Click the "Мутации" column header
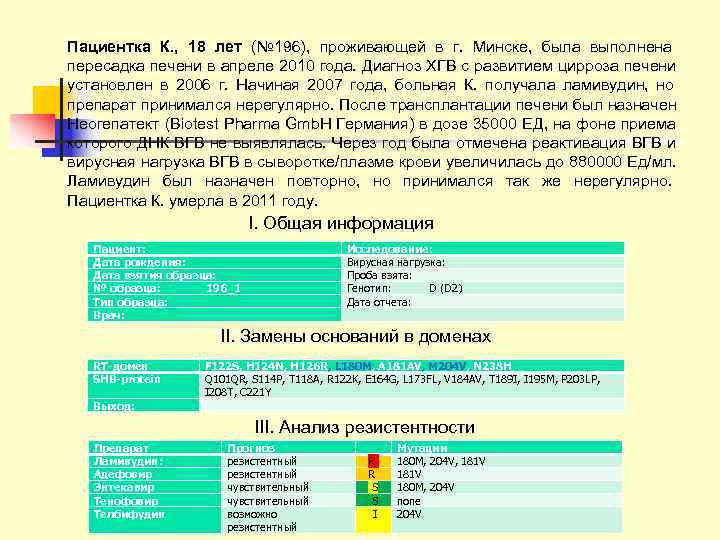720x540 pixels. [x=507, y=447]
